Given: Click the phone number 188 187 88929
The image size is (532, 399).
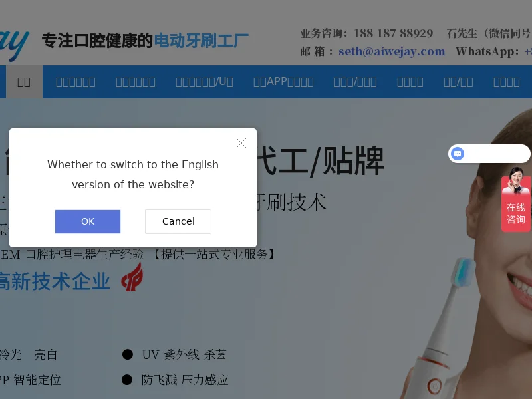Looking at the screenshot, I should pos(393,33).
